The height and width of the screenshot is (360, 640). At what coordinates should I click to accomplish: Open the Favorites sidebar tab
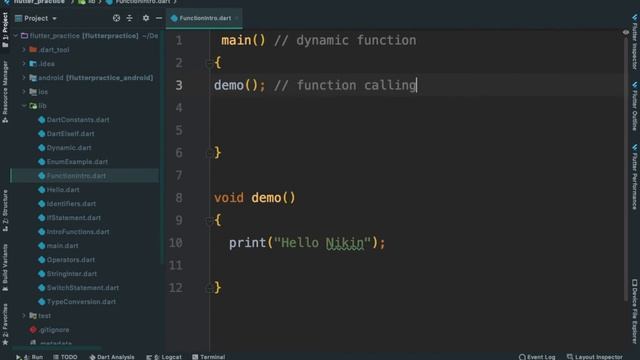click(5, 324)
